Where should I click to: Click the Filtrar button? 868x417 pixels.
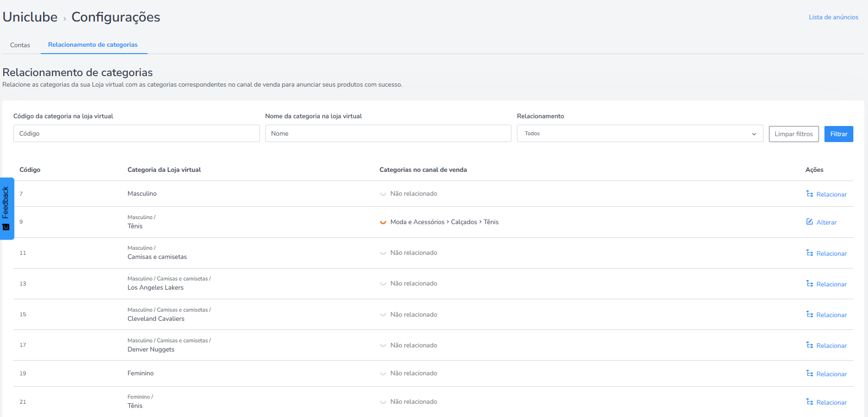tap(839, 134)
